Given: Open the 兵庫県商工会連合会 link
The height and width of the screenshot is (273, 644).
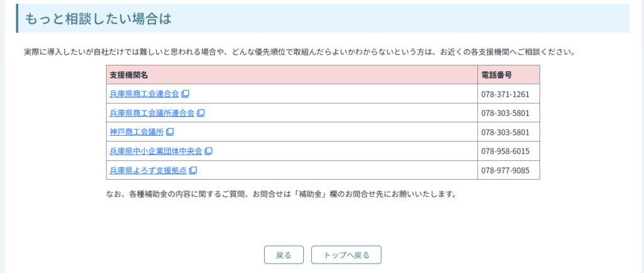Looking at the screenshot, I should point(144,94).
